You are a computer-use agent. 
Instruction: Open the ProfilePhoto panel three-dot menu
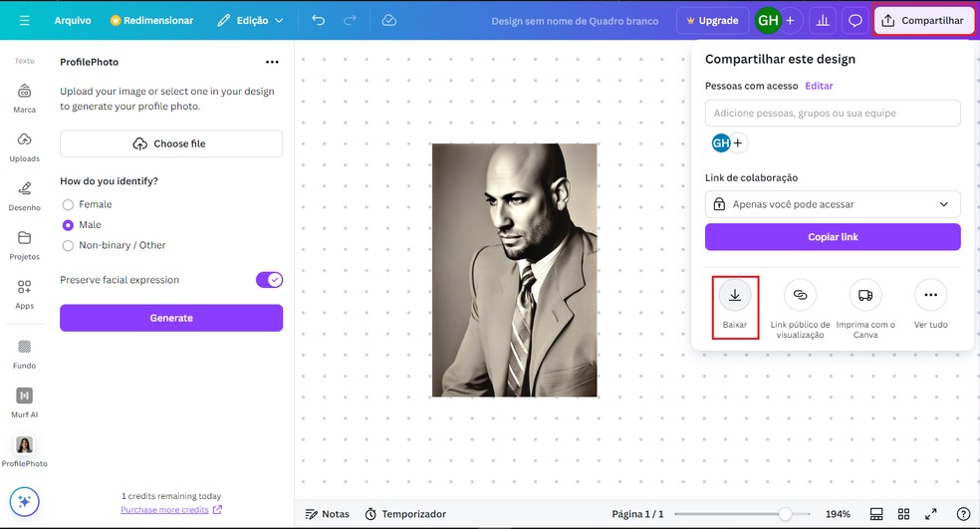(x=272, y=62)
